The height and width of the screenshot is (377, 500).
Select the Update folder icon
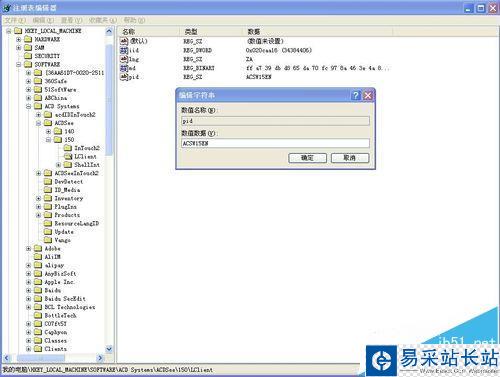coord(48,232)
